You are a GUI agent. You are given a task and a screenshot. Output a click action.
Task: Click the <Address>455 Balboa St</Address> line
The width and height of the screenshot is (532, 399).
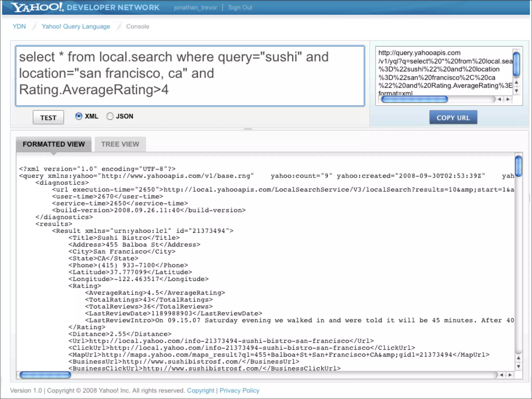(134, 244)
